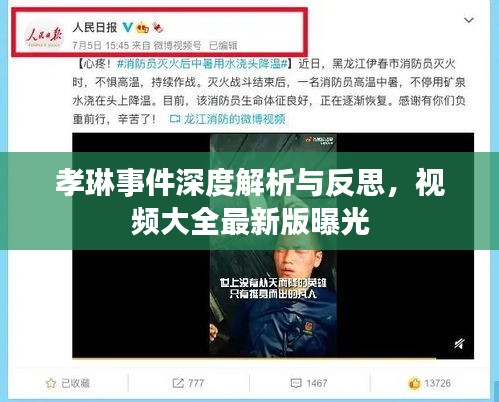Click the gold crown membership badge
Image resolution: width=499 pixels, height=402 pixels.
click(x=143, y=28)
